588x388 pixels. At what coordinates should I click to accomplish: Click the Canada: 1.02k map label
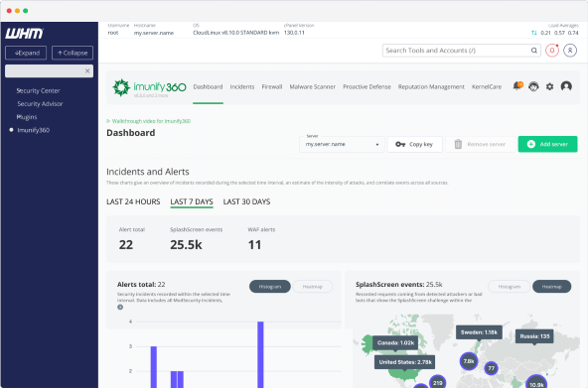click(x=395, y=342)
